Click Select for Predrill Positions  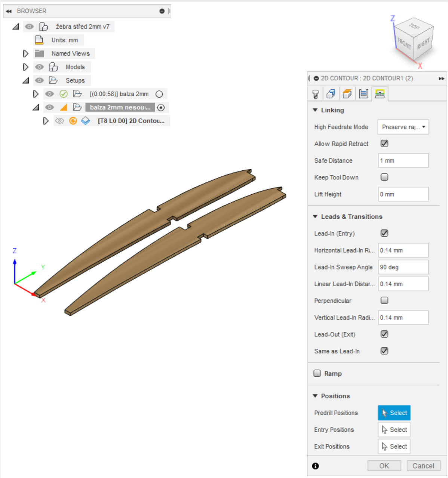click(394, 413)
